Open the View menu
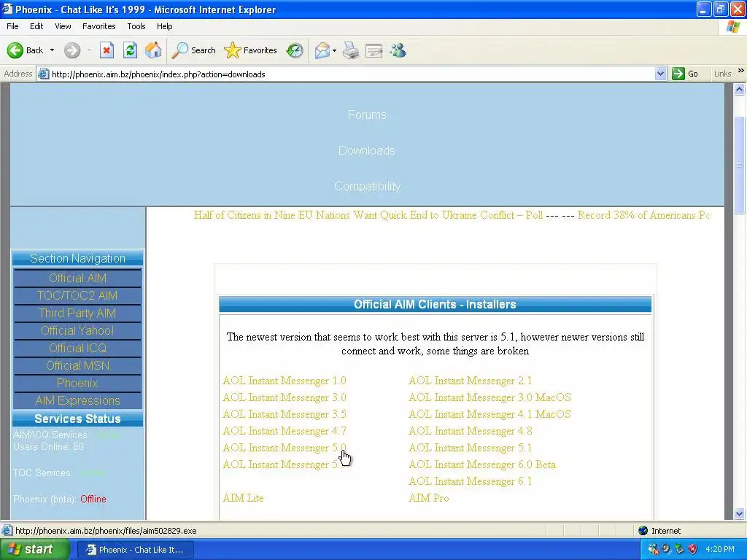The image size is (747, 560). coord(63,26)
